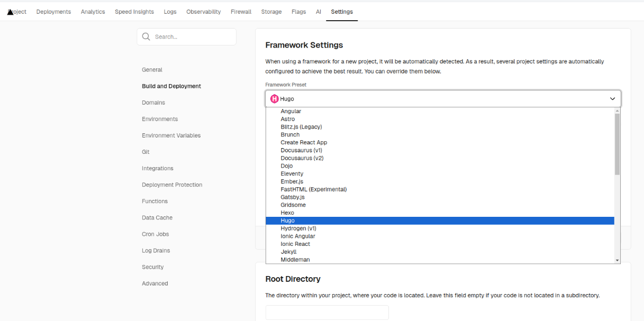Open the Deployments tab
Image resolution: width=644 pixels, height=321 pixels.
[x=53, y=12]
